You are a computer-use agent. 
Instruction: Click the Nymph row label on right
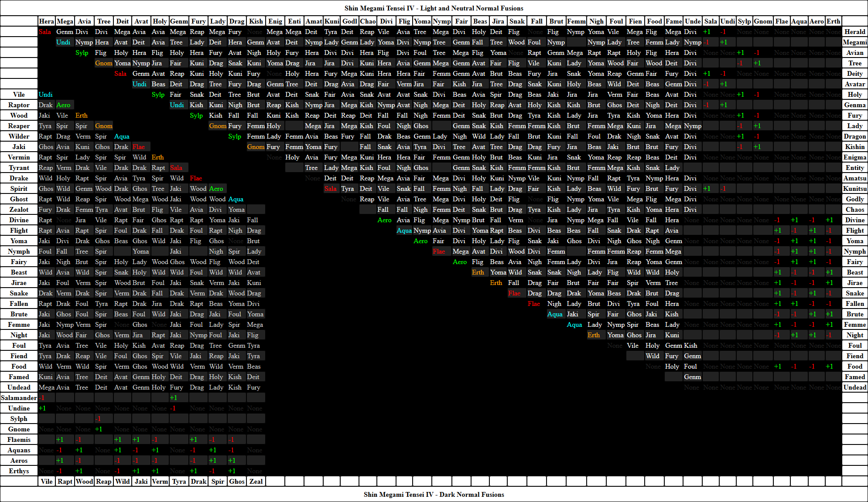854,251
